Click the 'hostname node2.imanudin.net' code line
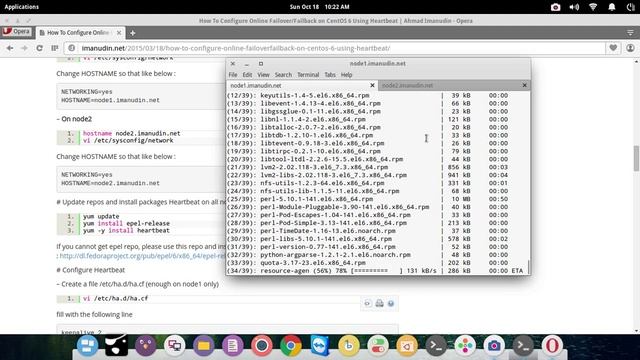640x360 pixels. coord(131,133)
